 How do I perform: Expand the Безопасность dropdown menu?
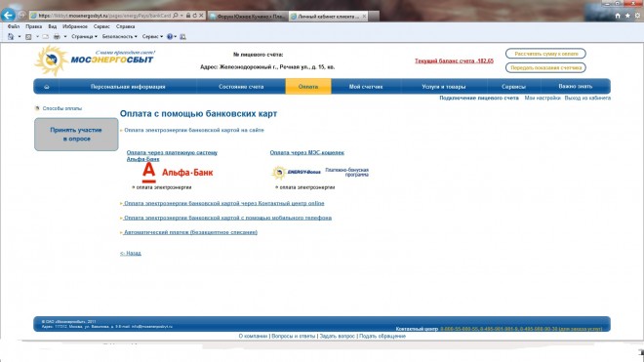pyautogui.click(x=119, y=36)
